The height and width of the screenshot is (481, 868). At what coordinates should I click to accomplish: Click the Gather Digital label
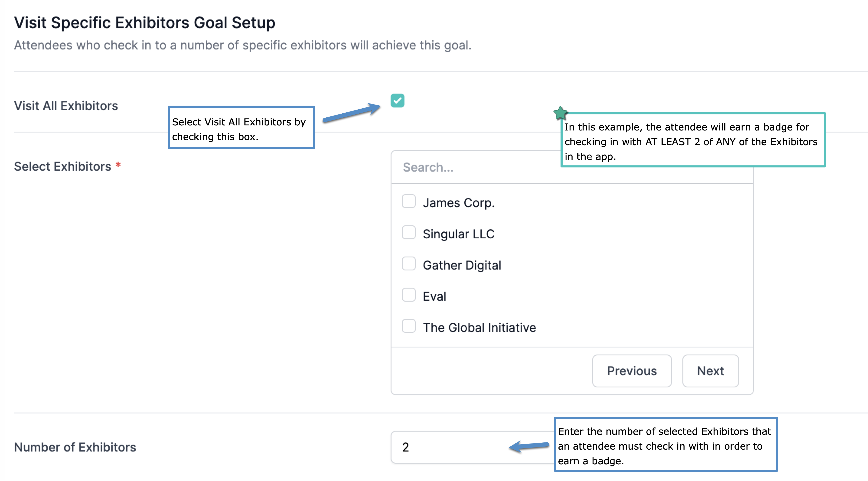tap(462, 265)
